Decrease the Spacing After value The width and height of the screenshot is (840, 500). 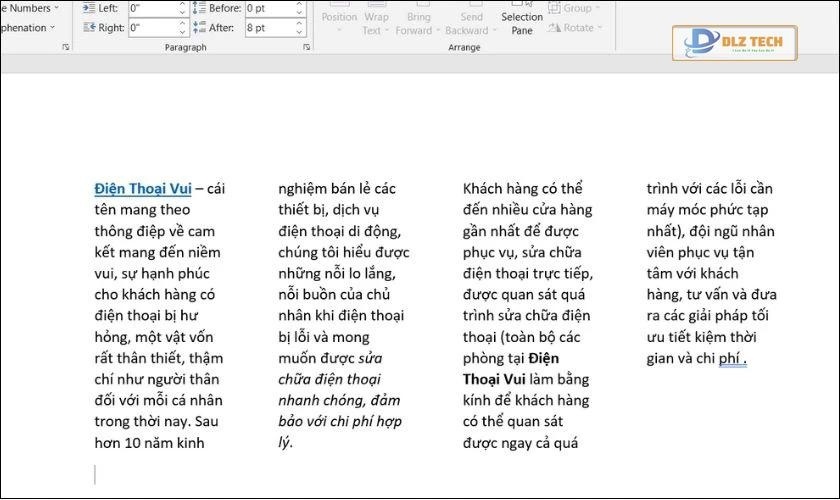pos(298,32)
